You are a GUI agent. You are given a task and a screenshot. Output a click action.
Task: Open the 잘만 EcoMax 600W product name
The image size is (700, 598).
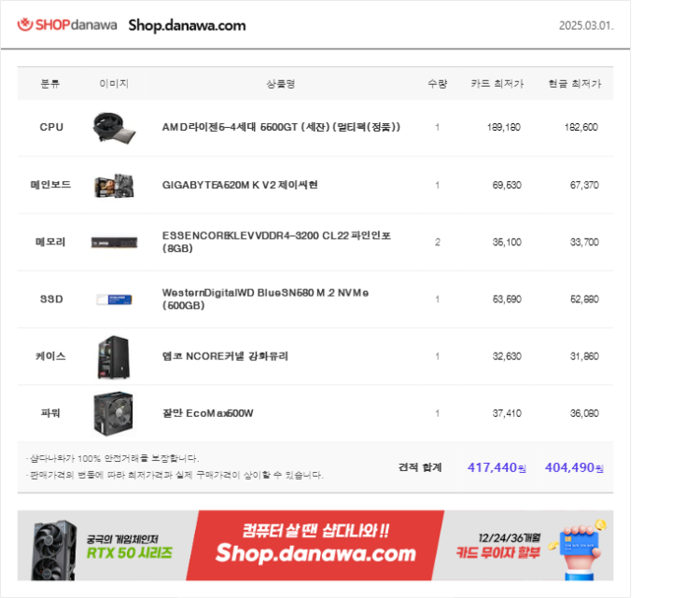point(207,413)
